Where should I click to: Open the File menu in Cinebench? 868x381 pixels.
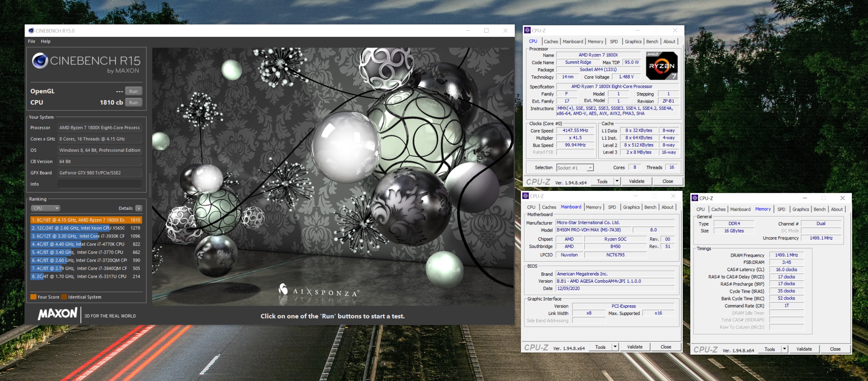[31, 41]
